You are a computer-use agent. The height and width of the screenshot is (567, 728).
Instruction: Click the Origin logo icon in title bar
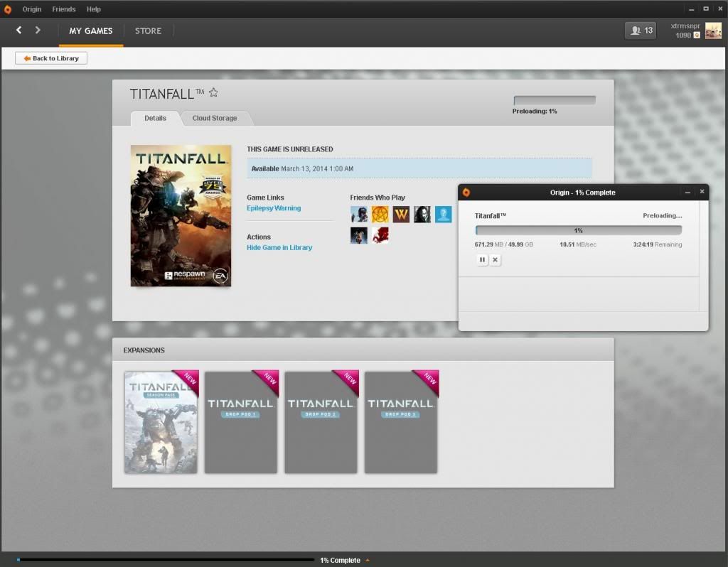[8, 9]
